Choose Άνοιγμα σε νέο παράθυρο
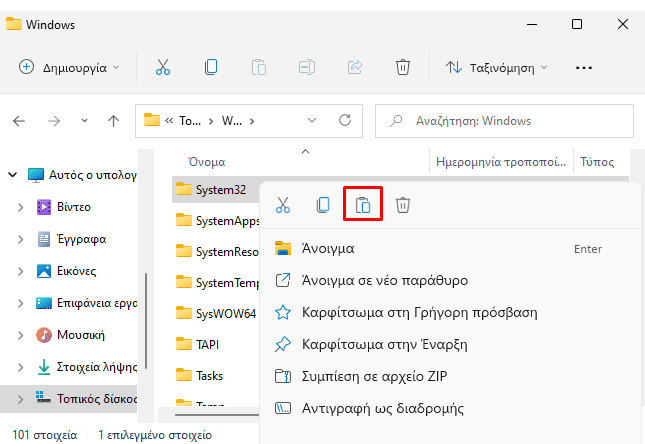The width and height of the screenshot is (645, 444). pos(450,281)
